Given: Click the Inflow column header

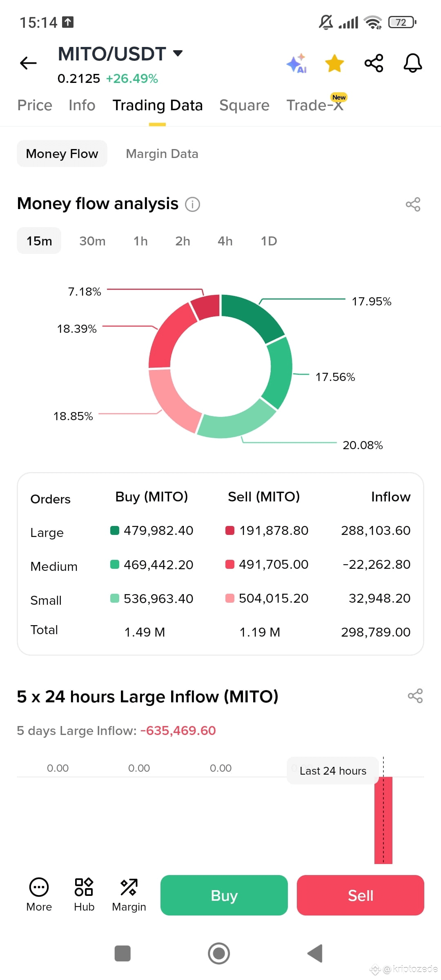Looking at the screenshot, I should [391, 497].
